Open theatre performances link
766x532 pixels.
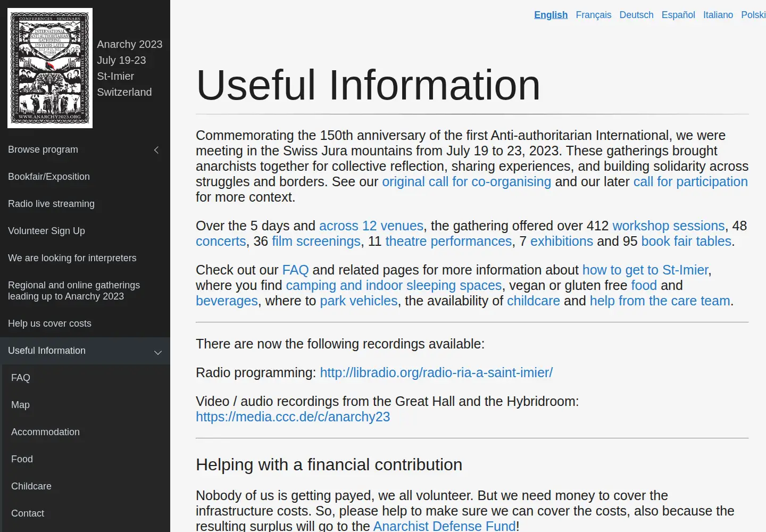click(448, 241)
